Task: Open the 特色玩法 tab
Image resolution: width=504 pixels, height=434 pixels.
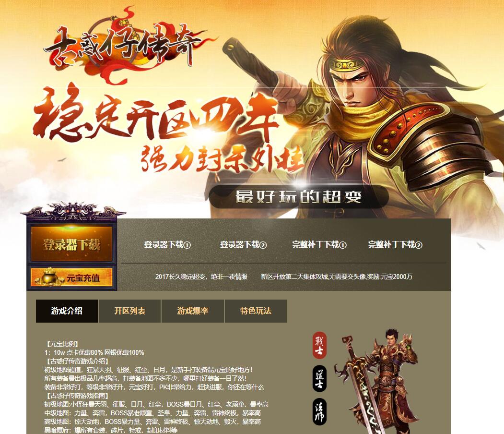Action: pos(256,311)
